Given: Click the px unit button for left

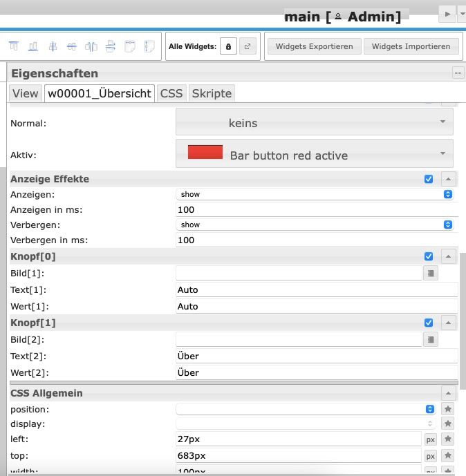Looking at the screenshot, I should pos(431,439).
